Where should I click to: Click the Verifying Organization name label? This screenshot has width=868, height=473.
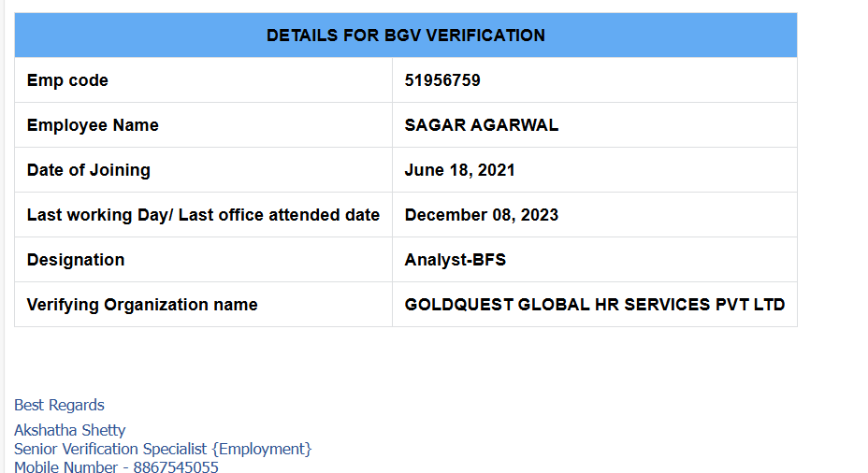pyautogui.click(x=142, y=305)
